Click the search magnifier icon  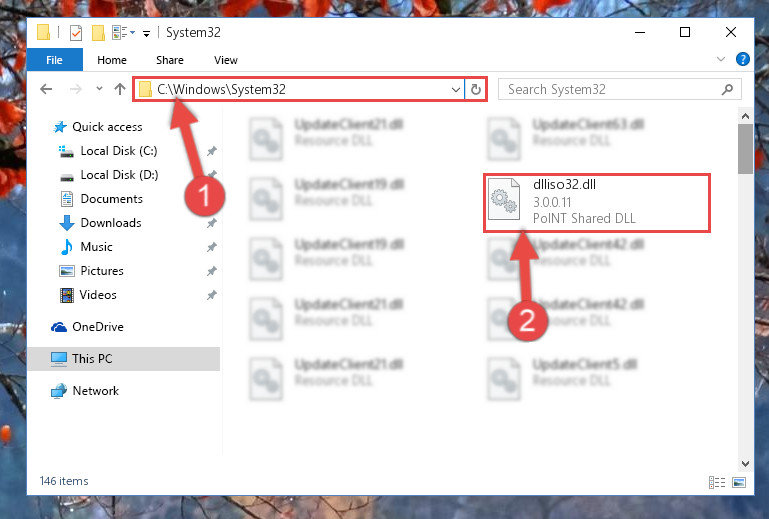click(x=727, y=89)
